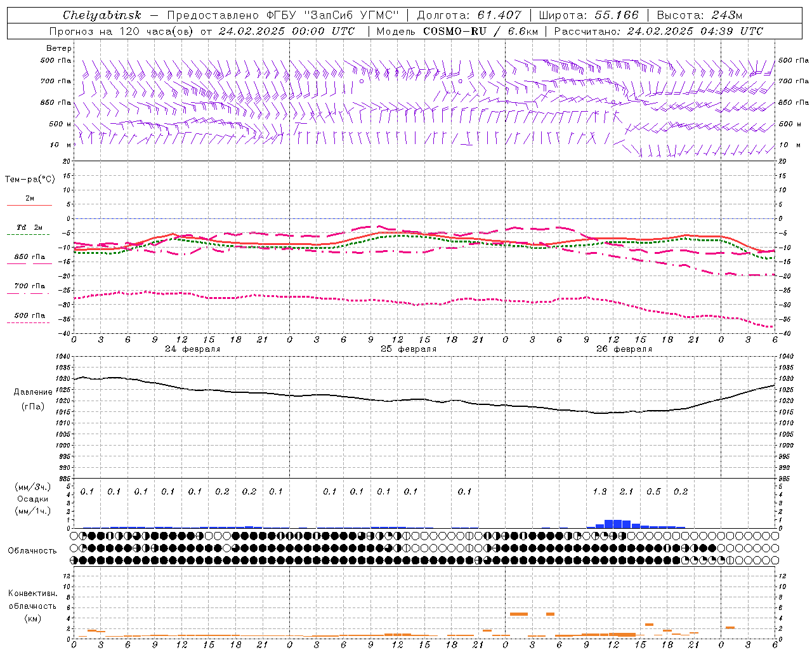Image resolution: width=812 pixels, height=650 pixels.
Task: Click the Конвективн. label
Action: pos(32,594)
